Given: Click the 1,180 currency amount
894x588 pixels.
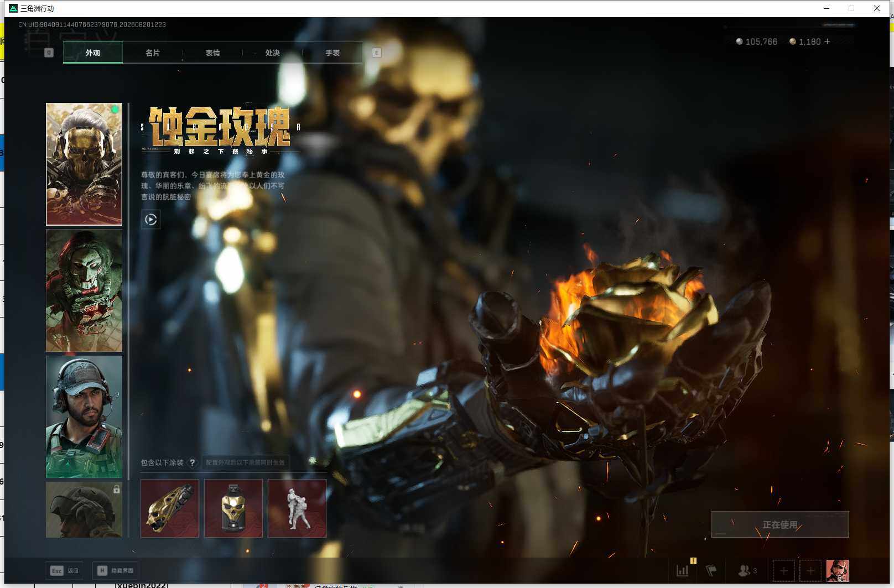Looking at the screenshot, I should [810, 41].
